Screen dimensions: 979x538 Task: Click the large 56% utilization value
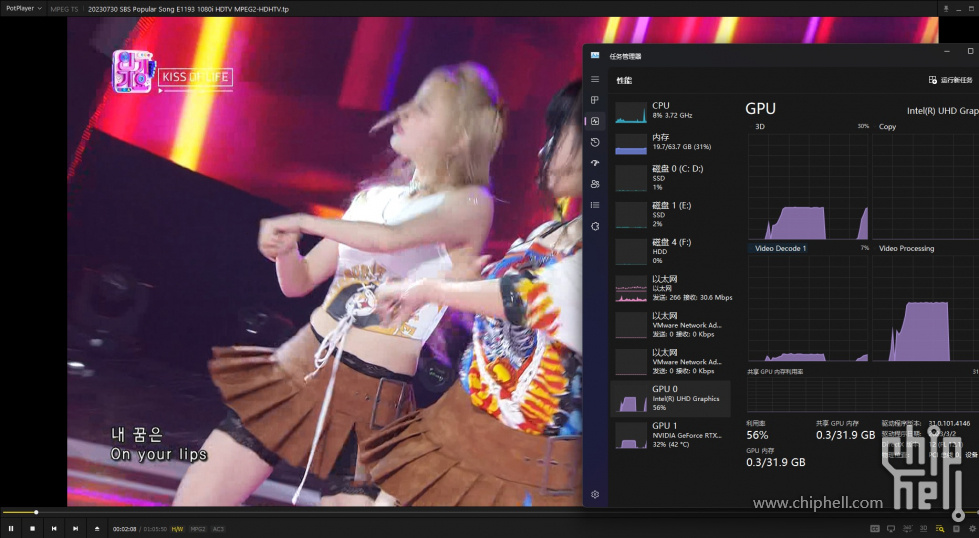click(757, 435)
